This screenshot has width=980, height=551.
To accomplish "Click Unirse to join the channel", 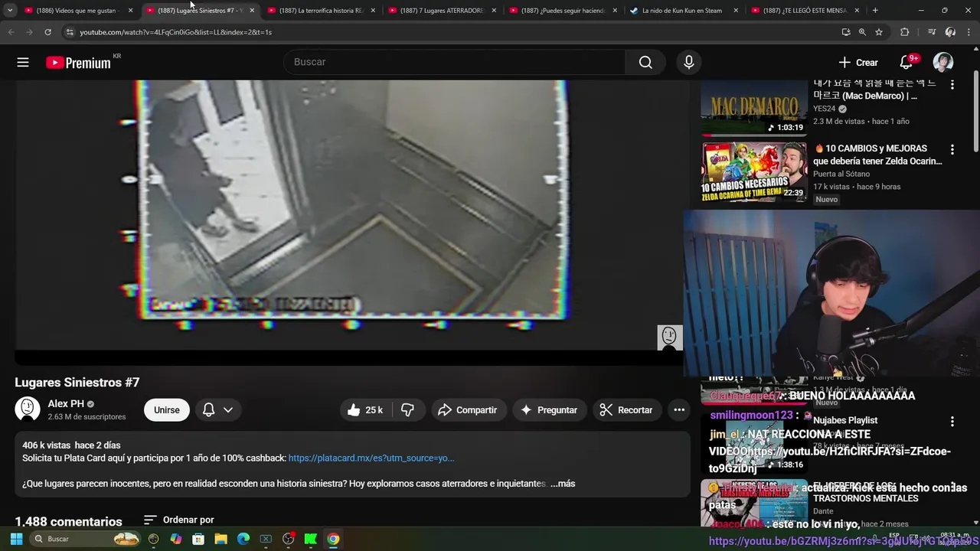I will click(166, 410).
